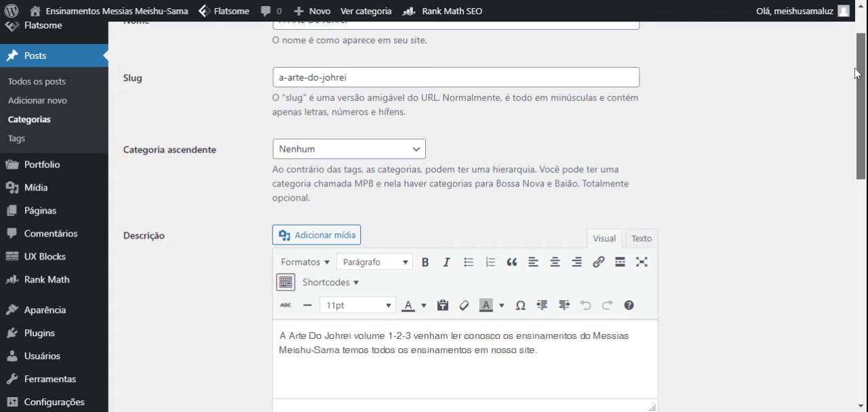This screenshot has height=412, width=868.
Task: Insert a numbered list
Action: (x=490, y=262)
